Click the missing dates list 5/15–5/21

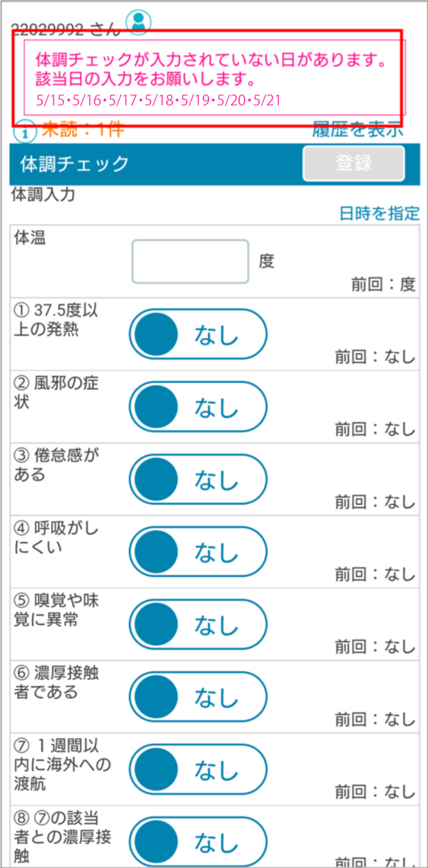(157, 100)
